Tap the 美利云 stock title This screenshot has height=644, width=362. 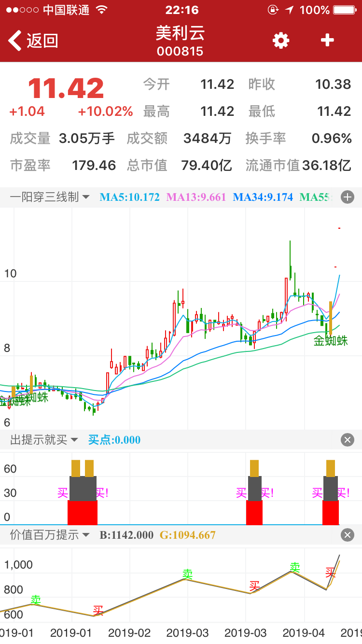180,33
